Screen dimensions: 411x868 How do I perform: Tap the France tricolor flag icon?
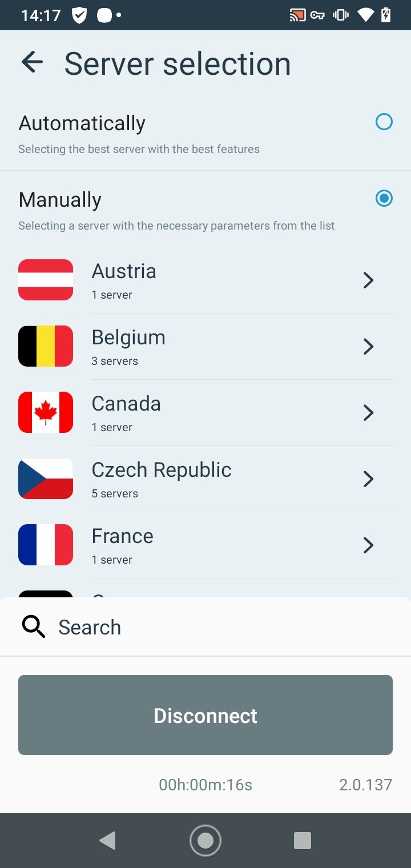46,545
